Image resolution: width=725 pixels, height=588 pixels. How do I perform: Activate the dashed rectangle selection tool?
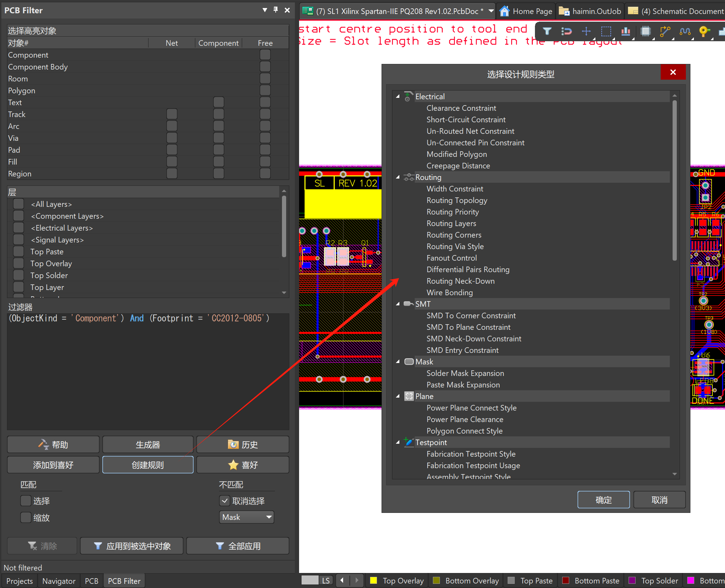(x=606, y=31)
